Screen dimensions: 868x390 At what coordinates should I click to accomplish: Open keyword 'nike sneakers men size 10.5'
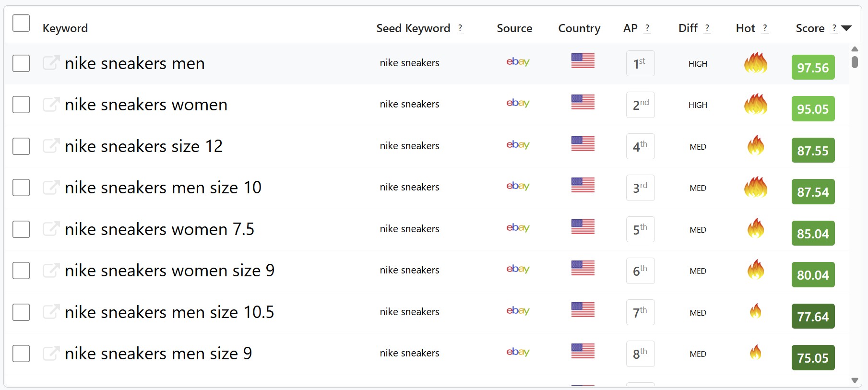pyautogui.click(x=169, y=312)
